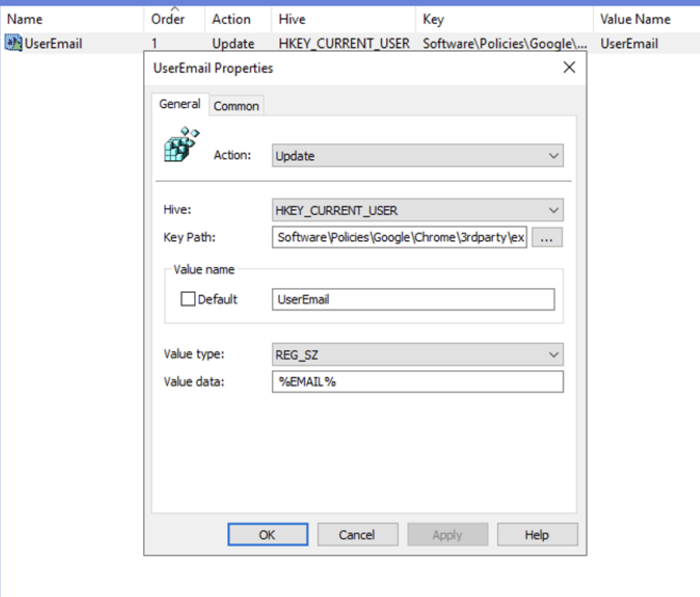Click the Cancel button

click(357, 535)
